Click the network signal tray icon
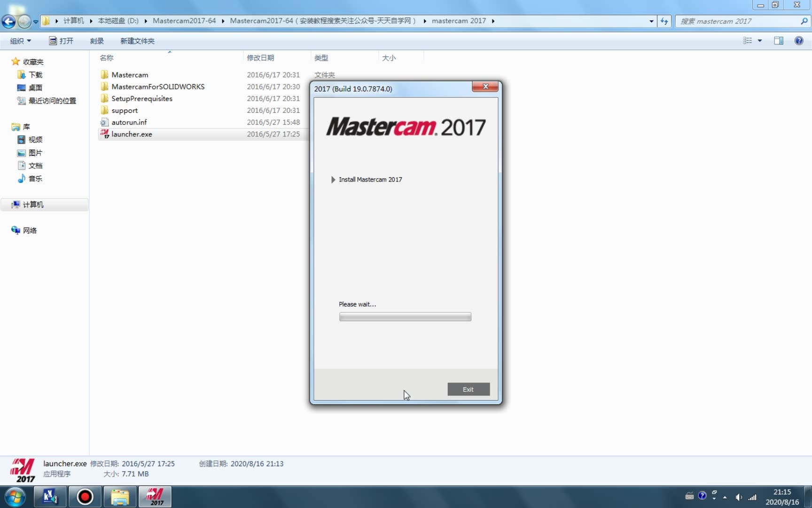This screenshot has width=812, height=508. click(752, 497)
